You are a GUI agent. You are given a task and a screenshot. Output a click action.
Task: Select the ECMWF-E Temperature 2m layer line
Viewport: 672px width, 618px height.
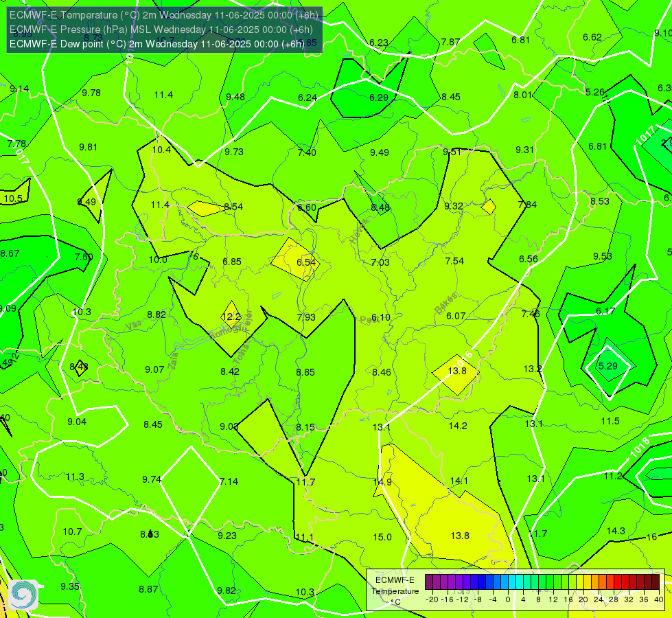point(164,15)
